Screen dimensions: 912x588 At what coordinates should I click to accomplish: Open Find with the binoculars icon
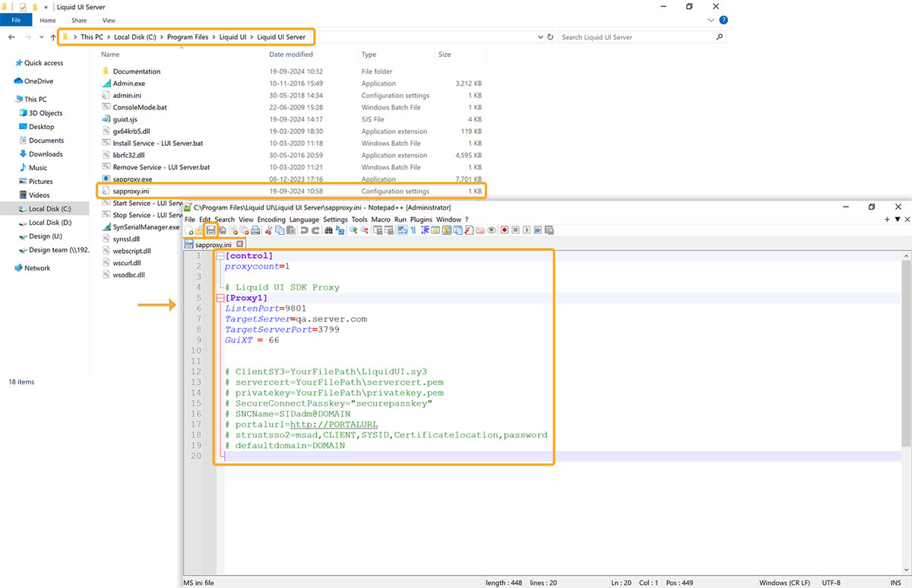click(328, 230)
